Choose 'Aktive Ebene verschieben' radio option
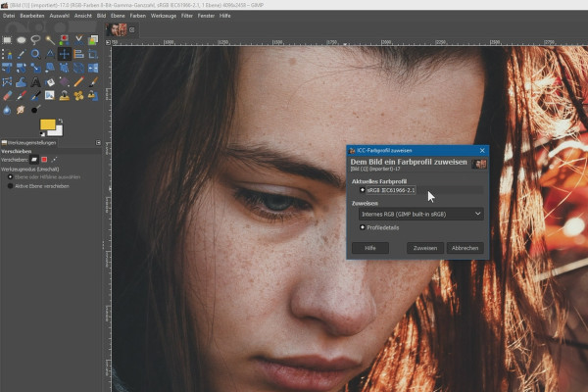 (x=38, y=186)
